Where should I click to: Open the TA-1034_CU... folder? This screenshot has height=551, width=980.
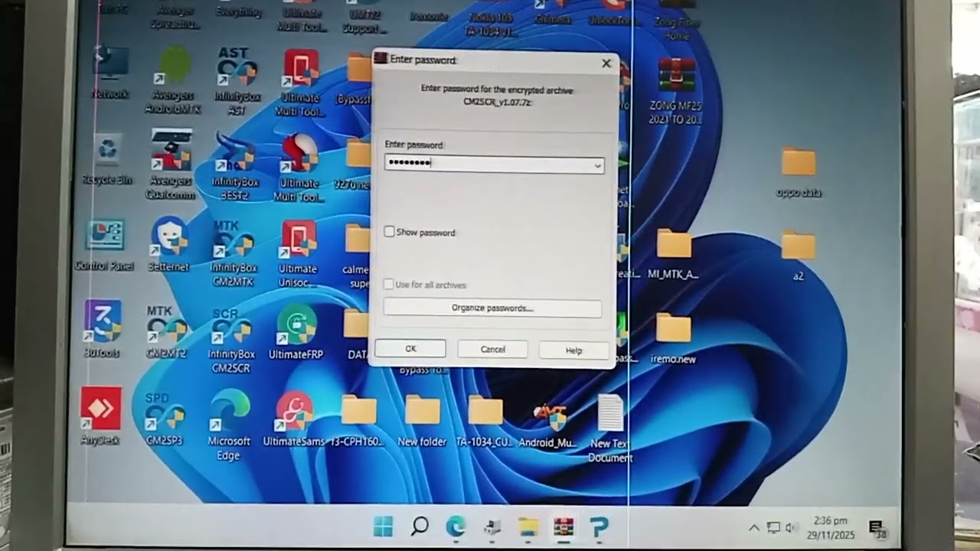(x=485, y=420)
